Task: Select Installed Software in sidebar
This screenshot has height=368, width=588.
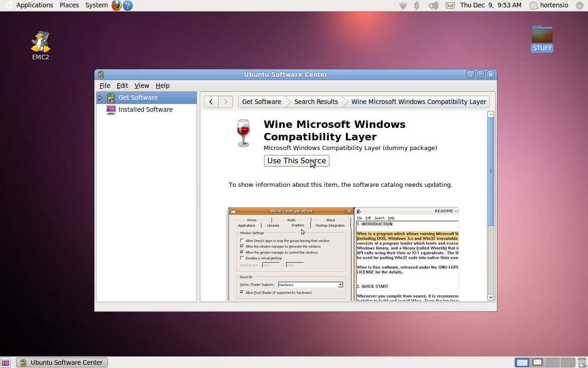Action: pos(145,109)
